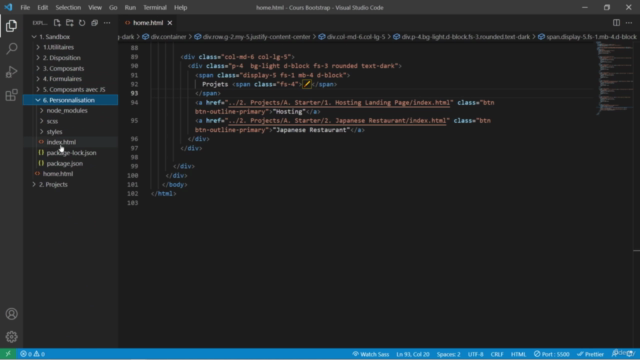640x360 pixels.
Task: Click Ln 93, Col 20 position indicator
Action: pyautogui.click(x=413, y=354)
